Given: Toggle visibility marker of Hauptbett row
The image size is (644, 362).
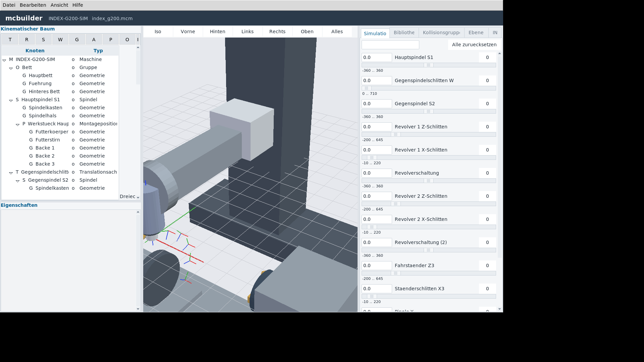Looking at the screenshot, I should pyautogui.click(x=73, y=76).
